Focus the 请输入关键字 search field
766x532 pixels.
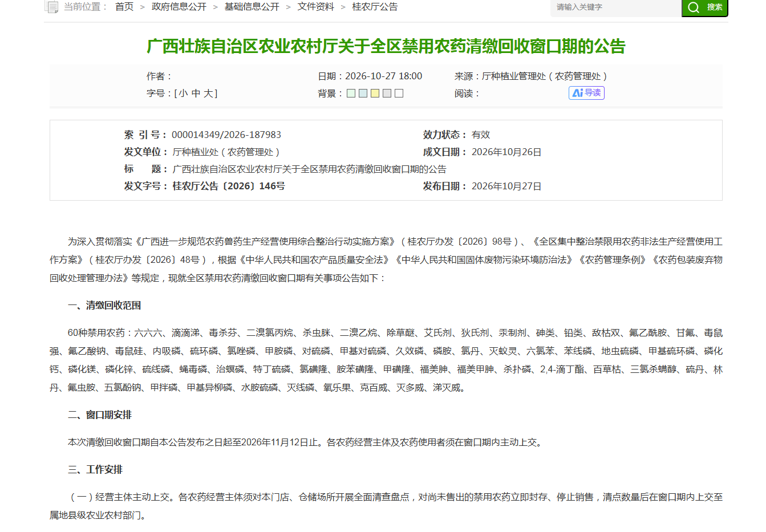pos(616,7)
